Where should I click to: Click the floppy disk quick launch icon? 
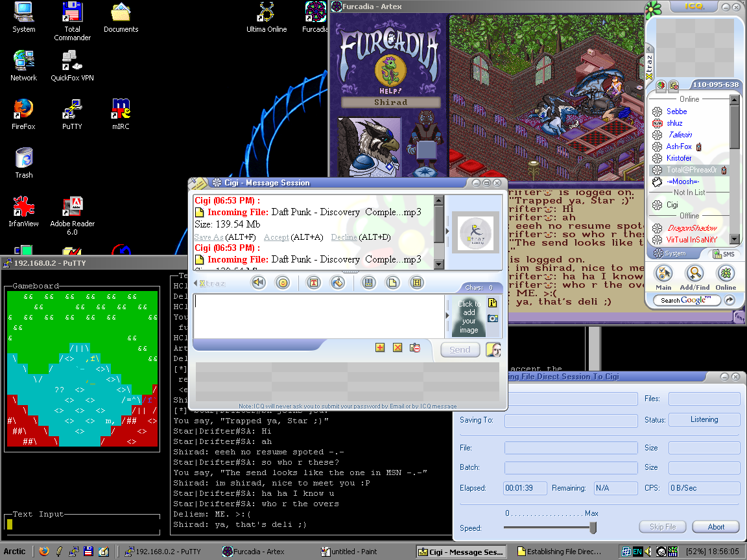click(88, 552)
